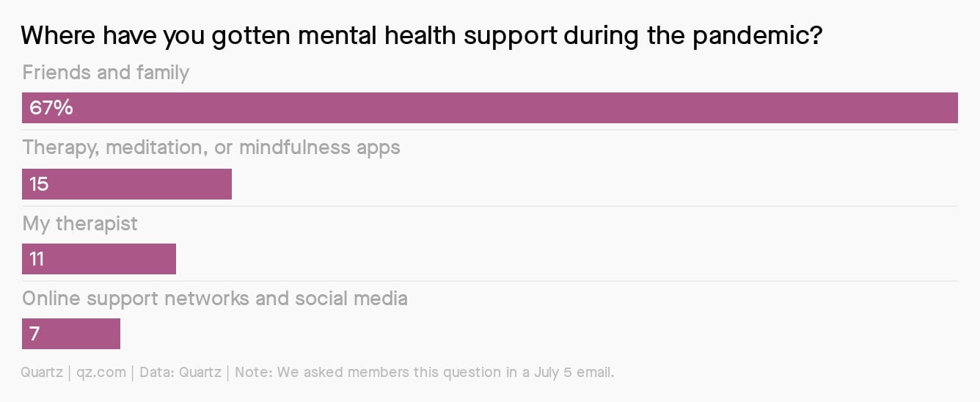The image size is (980, 402).
Task: Click the bar showing 15 percent
Action: (x=127, y=184)
